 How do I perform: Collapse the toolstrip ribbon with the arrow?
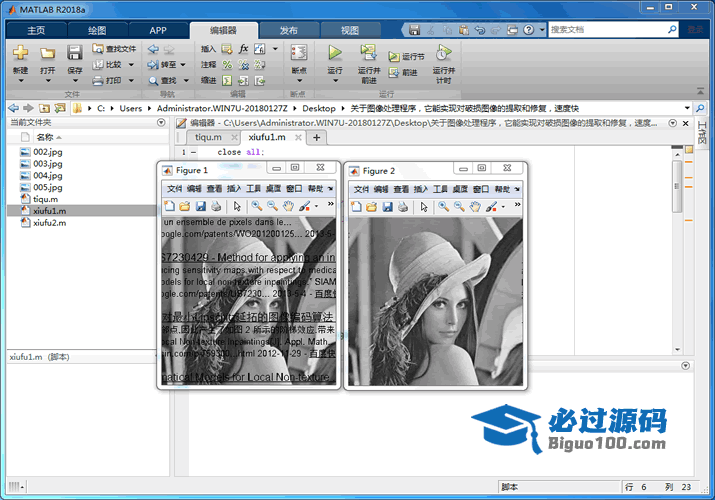[x=701, y=93]
